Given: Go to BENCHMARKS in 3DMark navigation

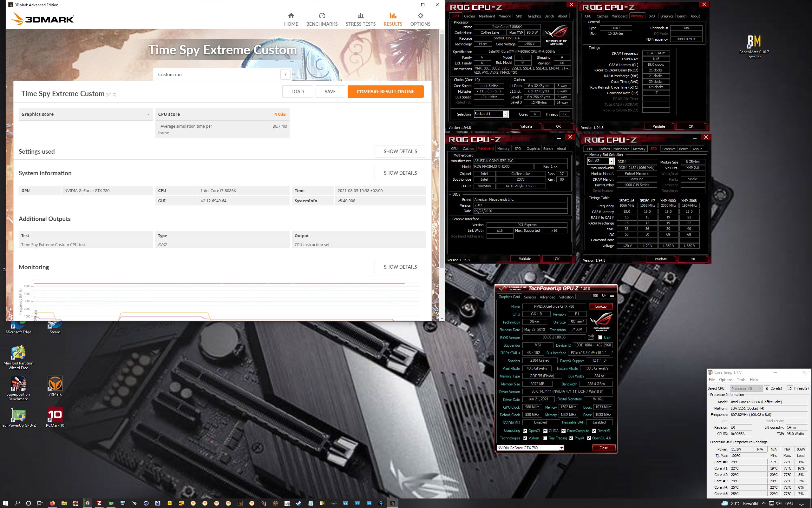Looking at the screenshot, I should pyautogui.click(x=322, y=19).
